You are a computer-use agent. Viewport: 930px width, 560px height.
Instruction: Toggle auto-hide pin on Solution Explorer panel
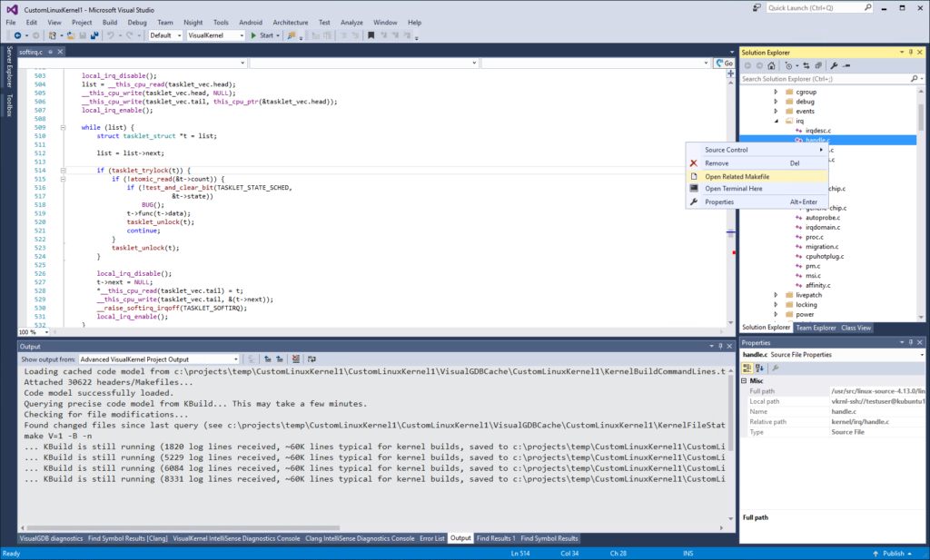pos(910,53)
